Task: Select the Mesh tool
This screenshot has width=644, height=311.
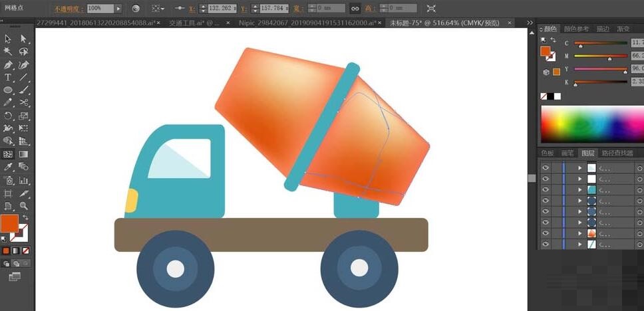Action: click(x=8, y=154)
